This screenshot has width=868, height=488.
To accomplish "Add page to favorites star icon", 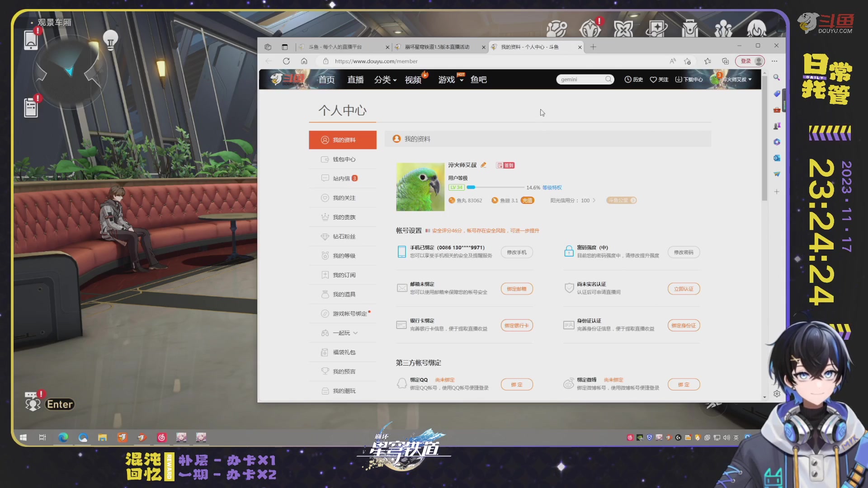I will (x=688, y=61).
